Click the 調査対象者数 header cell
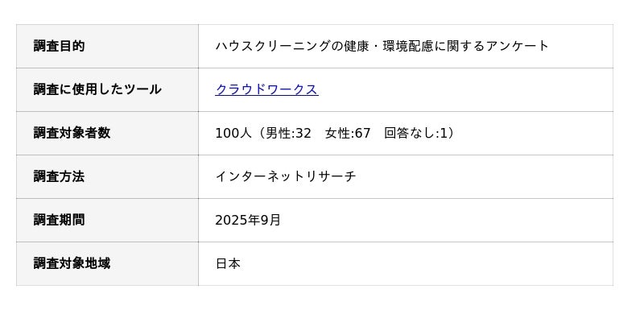 (x=107, y=134)
